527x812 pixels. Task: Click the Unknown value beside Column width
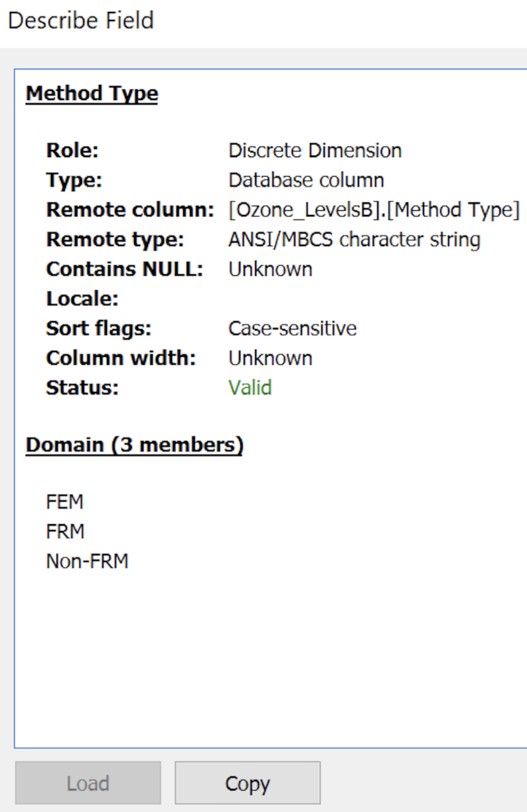pos(270,358)
